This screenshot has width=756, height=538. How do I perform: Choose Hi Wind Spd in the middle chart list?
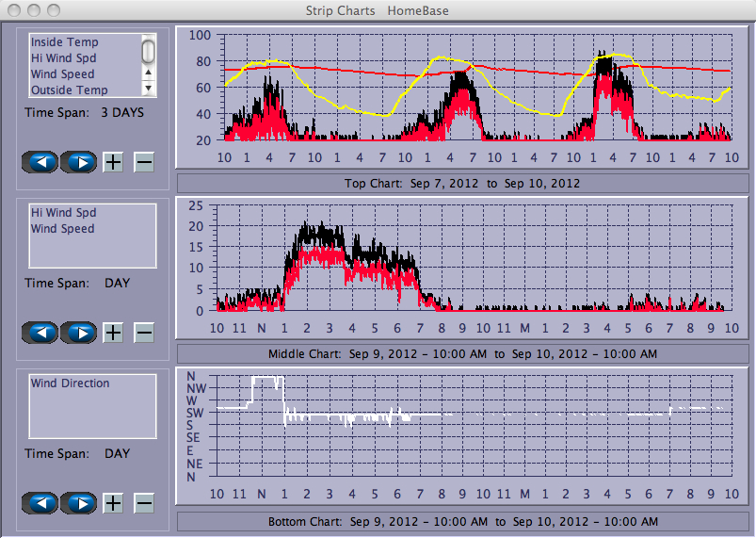(x=63, y=213)
